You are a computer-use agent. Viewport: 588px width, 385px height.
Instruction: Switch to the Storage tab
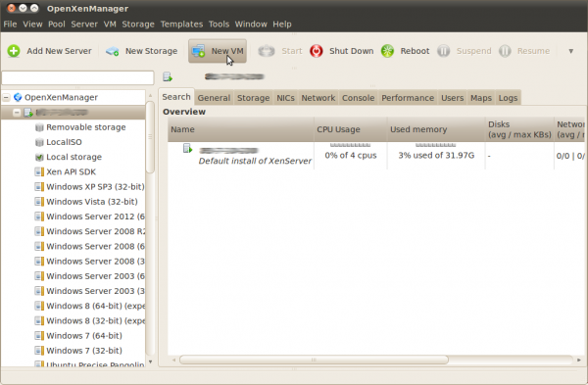[x=253, y=98]
